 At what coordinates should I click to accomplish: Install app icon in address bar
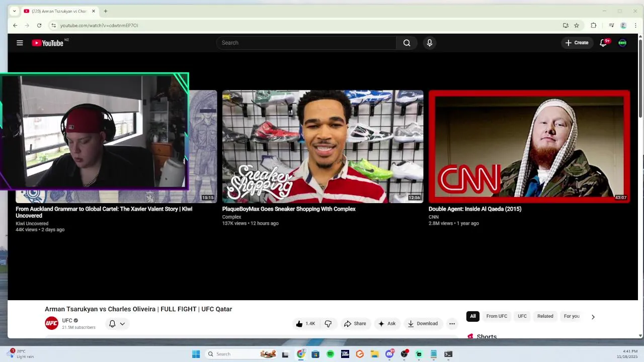pyautogui.click(x=566, y=25)
